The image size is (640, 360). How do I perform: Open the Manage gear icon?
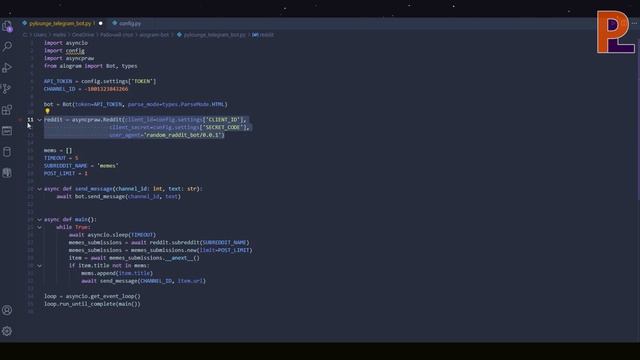click(x=7, y=331)
